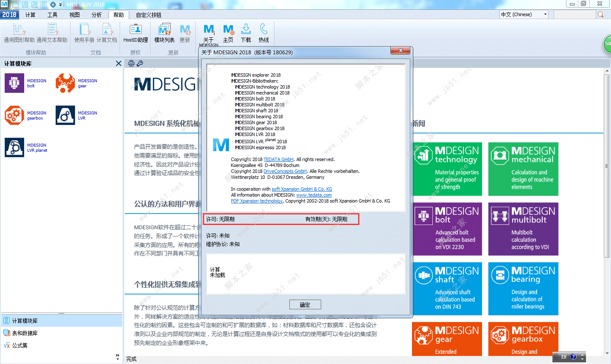Switch to the 分析 ribbon tab
Image resolution: width=611 pixels, height=364 pixels.
pyautogui.click(x=96, y=15)
